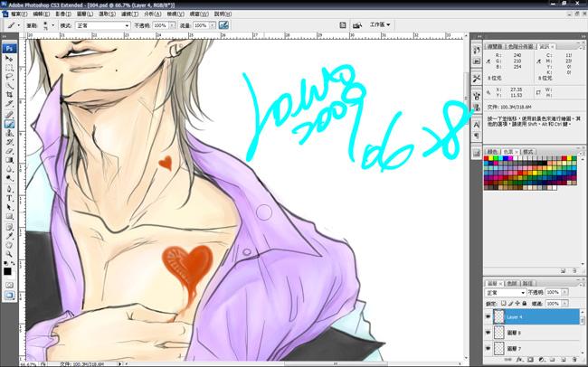Toggle lock all
The image size is (588, 367).
pyautogui.click(x=525, y=303)
